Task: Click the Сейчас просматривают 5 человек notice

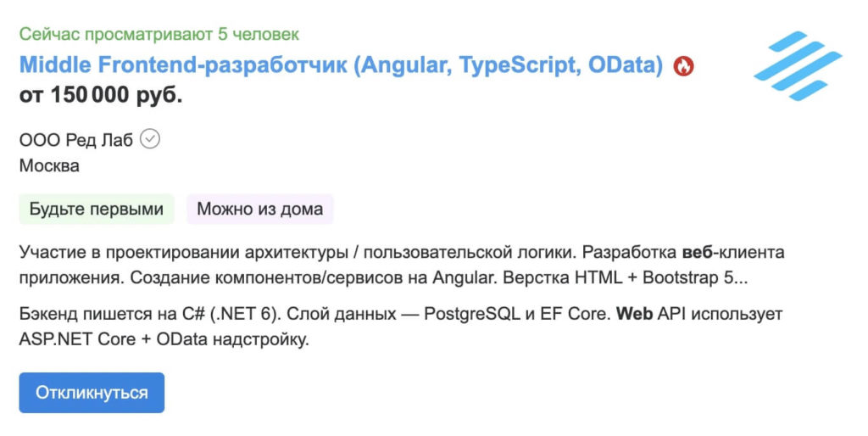Action: pyautogui.click(x=159, y=34)
